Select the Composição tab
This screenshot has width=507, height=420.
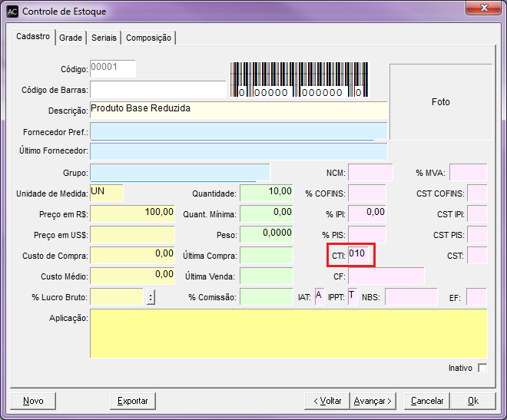(x=149, y=38)
